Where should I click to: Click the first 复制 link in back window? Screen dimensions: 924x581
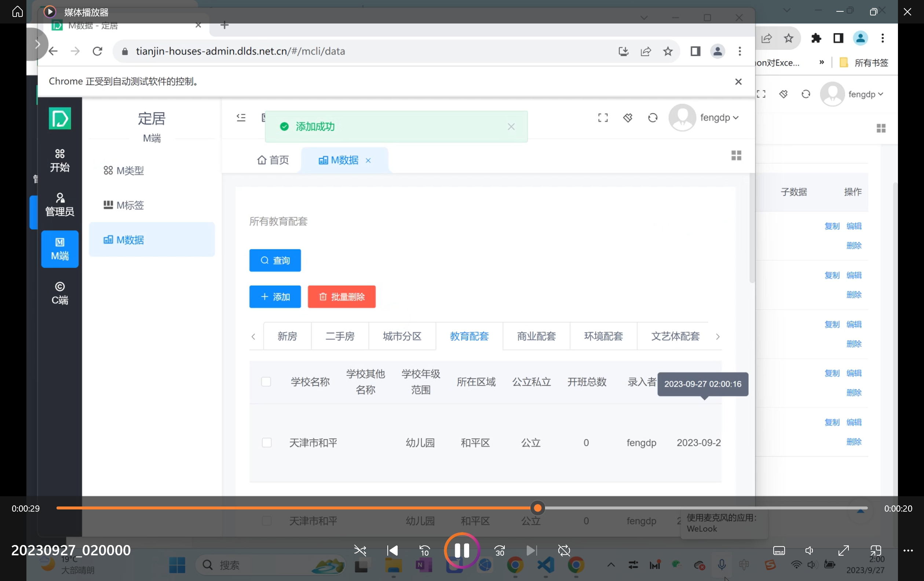(832, 226)
